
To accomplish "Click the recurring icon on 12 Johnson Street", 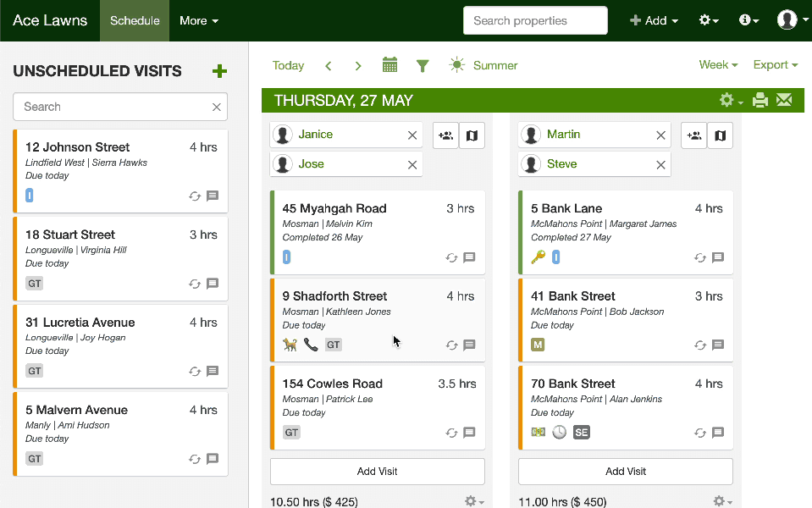I will (x=195, y=196).
